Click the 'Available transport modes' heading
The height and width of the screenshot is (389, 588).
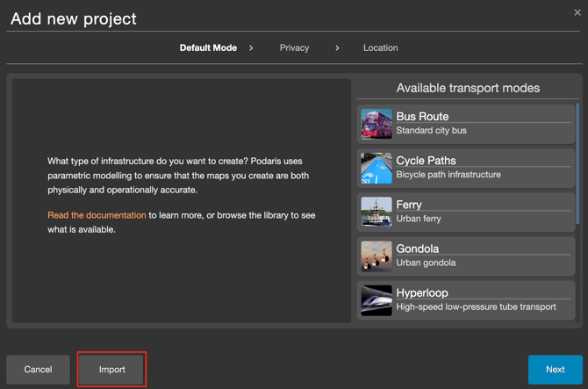click(x=468, y=88)
